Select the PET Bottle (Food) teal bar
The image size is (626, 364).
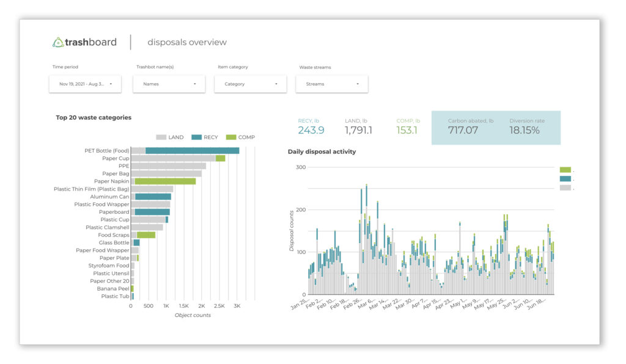(x=192, y=150)
